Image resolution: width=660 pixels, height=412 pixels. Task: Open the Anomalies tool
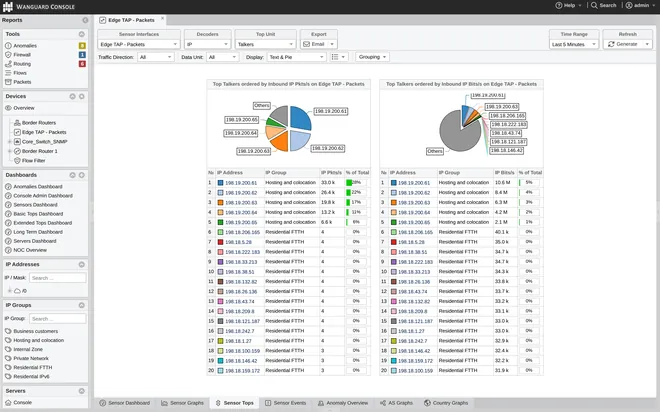25,45
